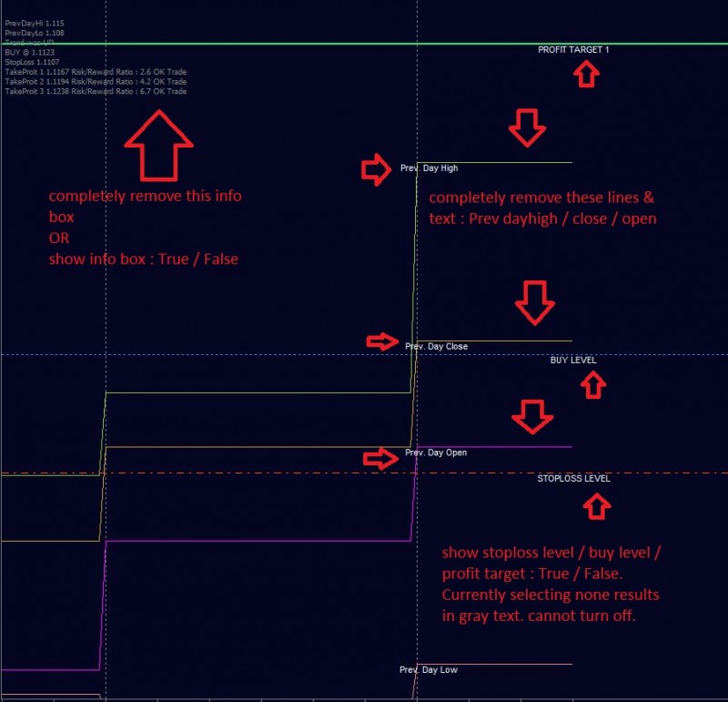728x702 pixels.
Task: Select the TakeProit 1 1.1167 info row
Action: 96,72
